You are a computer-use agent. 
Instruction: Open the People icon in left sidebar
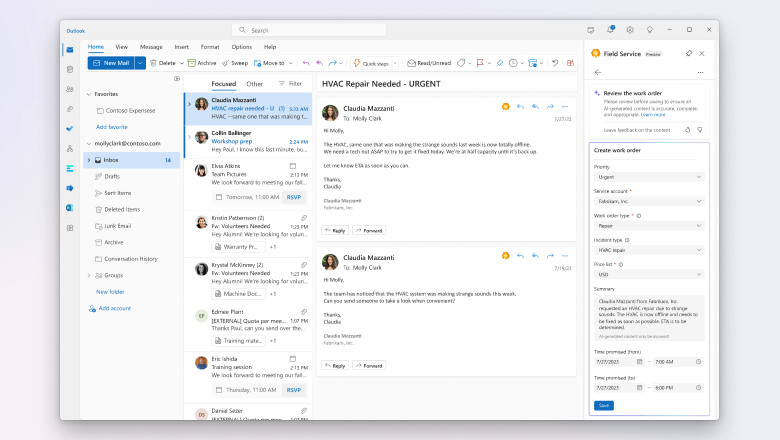pos(70,88)
